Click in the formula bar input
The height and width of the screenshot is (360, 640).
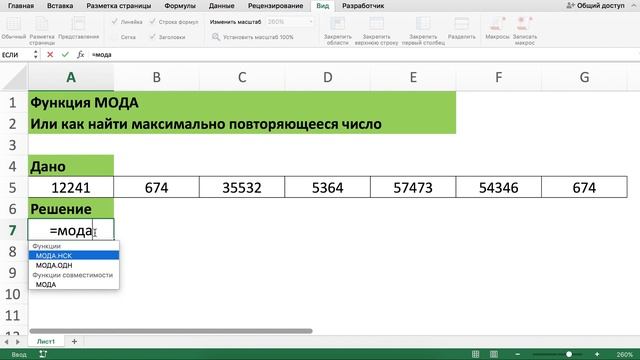(363, 54)
